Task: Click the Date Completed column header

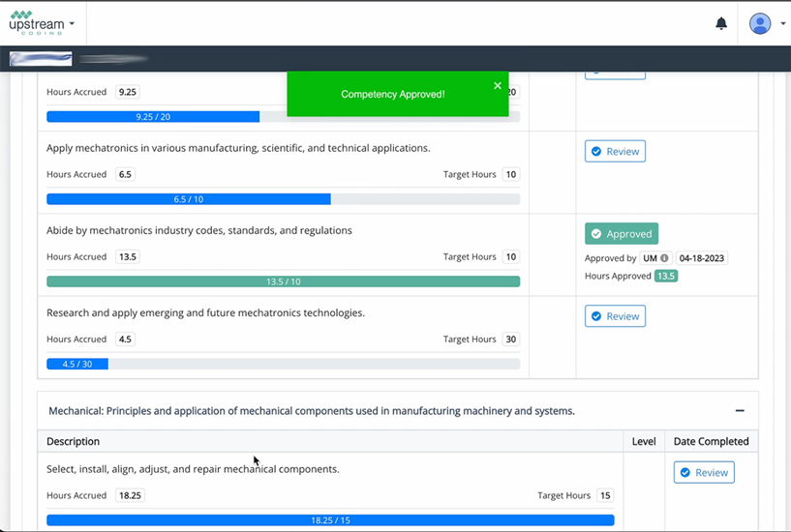Action: click(711, 441)
